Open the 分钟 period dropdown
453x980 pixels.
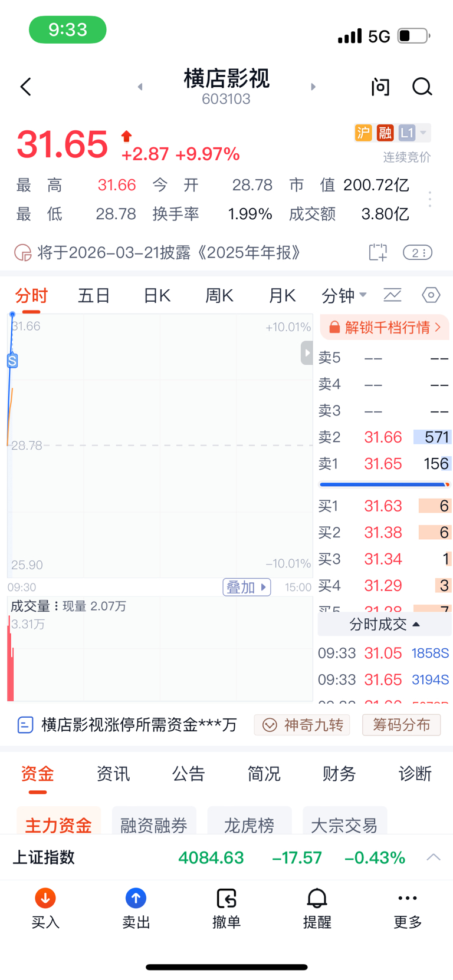tap(344, 296)
